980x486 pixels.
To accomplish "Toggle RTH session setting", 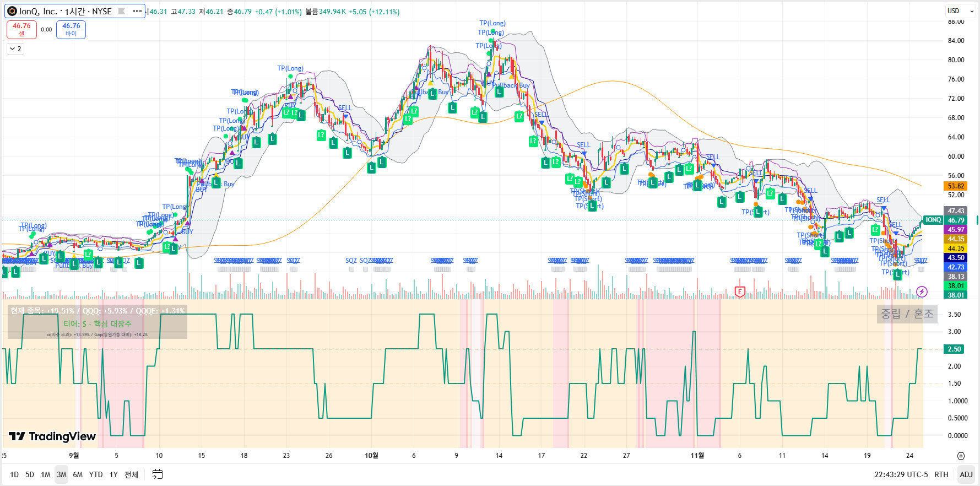I will pos(941,474).
